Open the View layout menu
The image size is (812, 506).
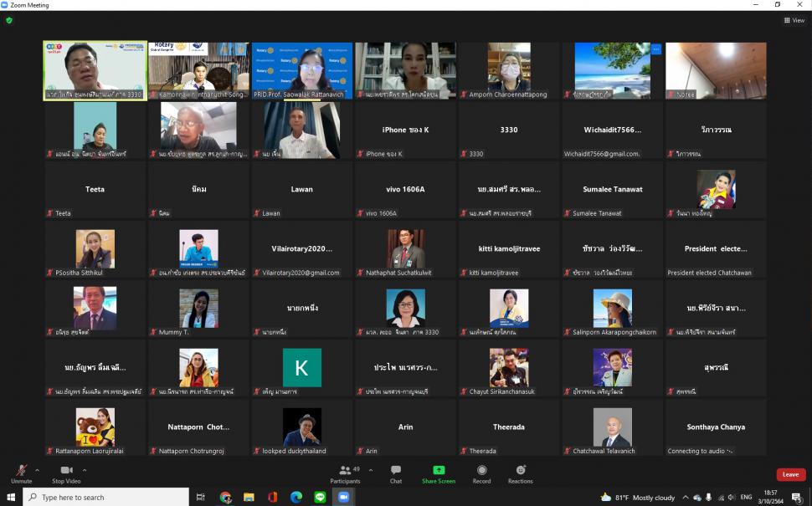tap(794, 20)
